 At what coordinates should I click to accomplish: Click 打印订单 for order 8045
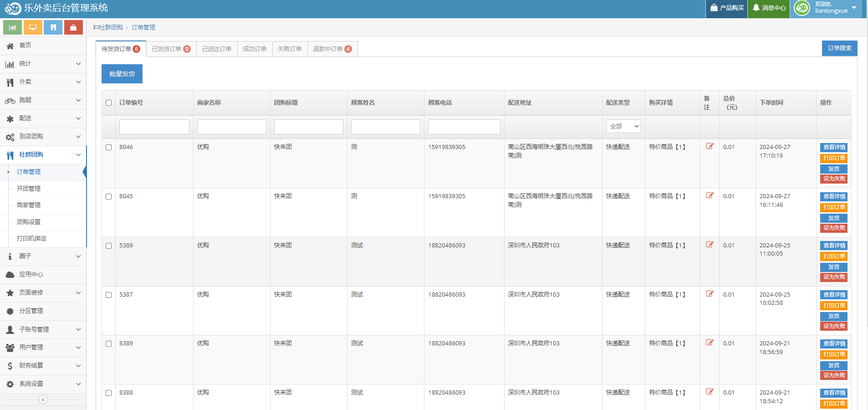(834, 207)
